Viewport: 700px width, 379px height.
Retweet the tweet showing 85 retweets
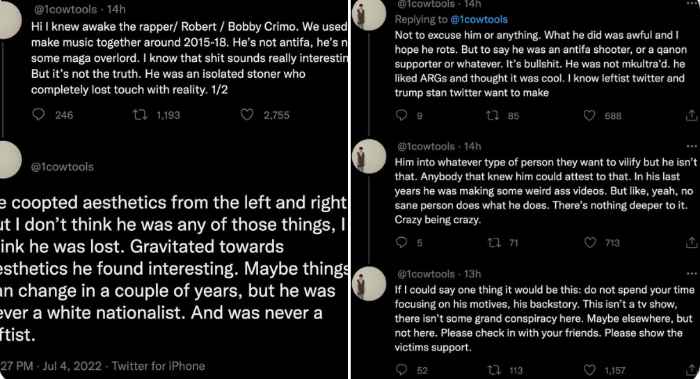click(492, 116)
